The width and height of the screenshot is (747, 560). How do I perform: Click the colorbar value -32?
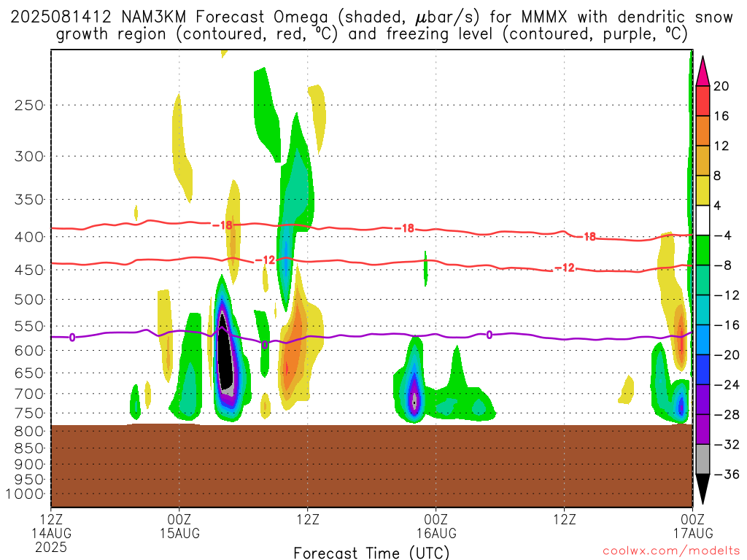coord(727,445)
